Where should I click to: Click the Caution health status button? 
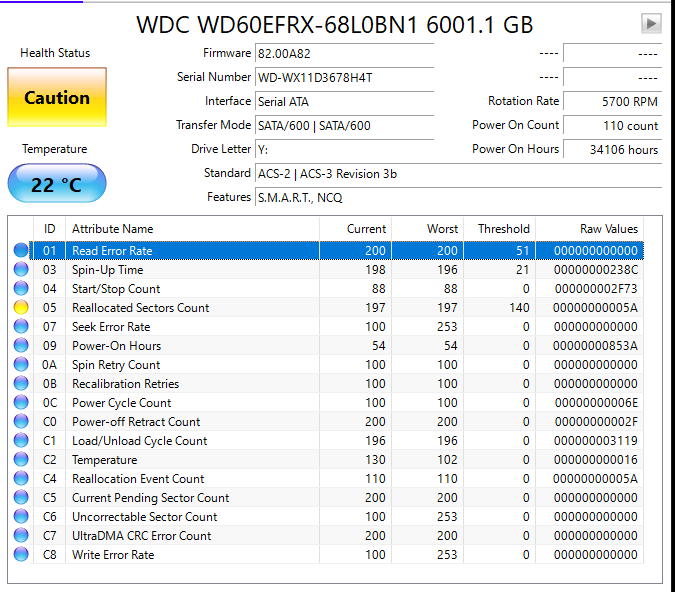[57, 98]
